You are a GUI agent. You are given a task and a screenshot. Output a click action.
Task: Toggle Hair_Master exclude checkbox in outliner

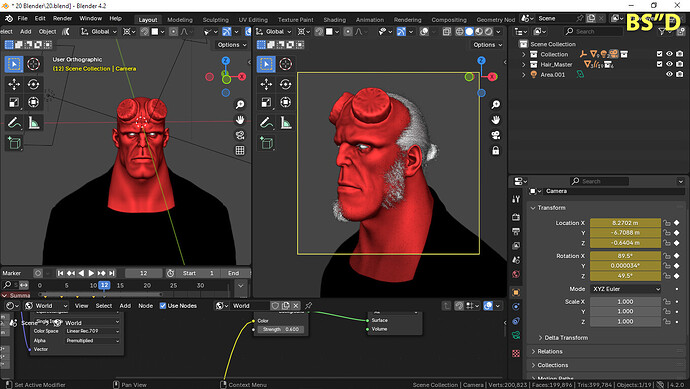[659, 64]
